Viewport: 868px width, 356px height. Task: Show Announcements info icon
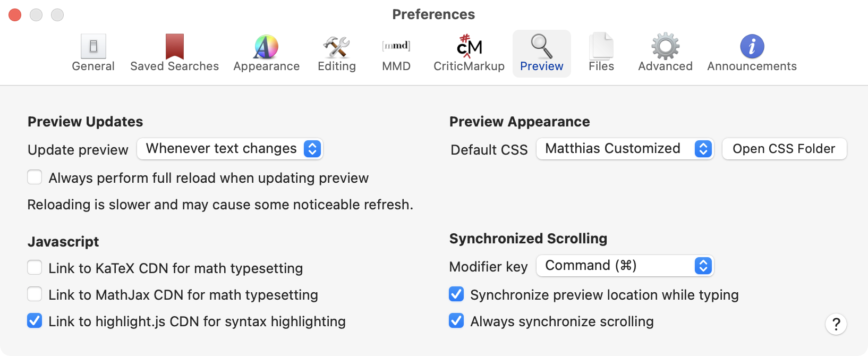click(x=752, y=47)
